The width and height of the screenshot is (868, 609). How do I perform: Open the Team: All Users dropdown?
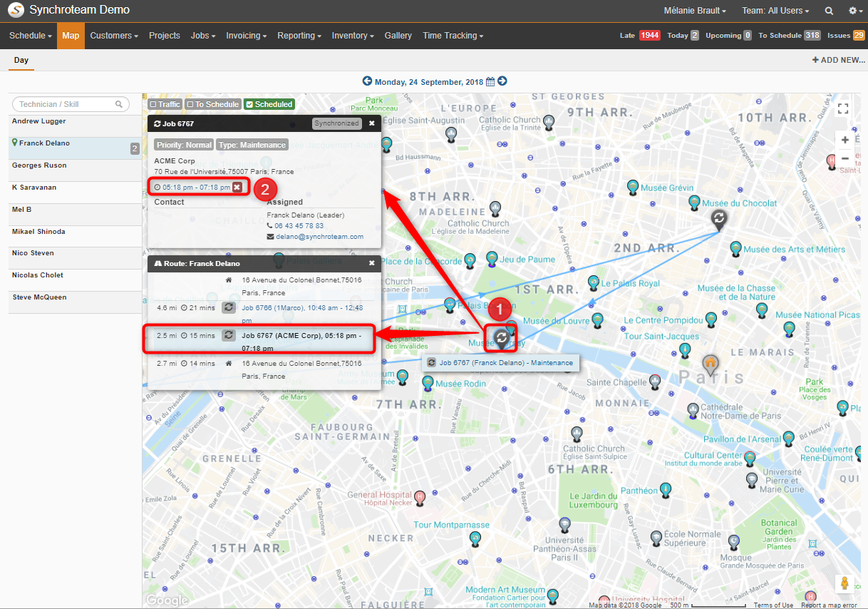point(775,11)
